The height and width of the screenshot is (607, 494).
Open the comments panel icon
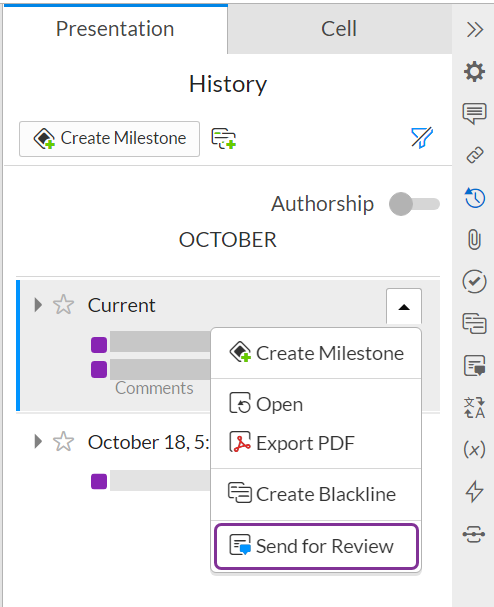pyautogui.click(x=474, y=114)
